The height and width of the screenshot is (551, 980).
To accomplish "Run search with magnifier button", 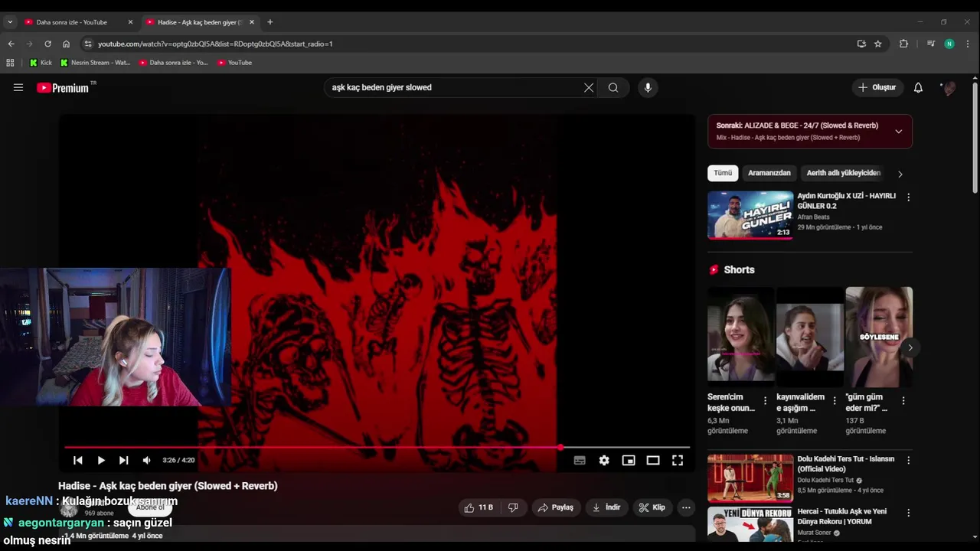I will coord(613,87).
